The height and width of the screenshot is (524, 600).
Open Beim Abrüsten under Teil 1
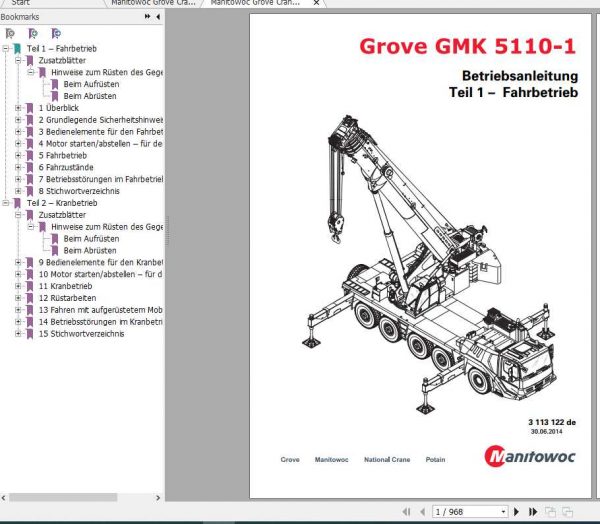(90, 96)
